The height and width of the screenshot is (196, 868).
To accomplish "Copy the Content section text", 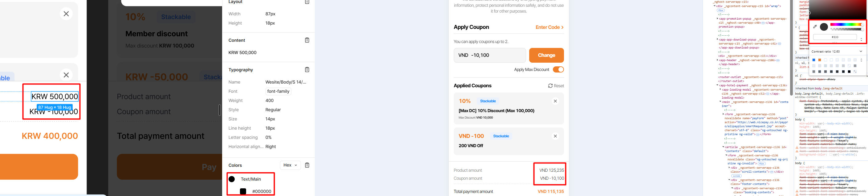I will [x=307, y=40].
